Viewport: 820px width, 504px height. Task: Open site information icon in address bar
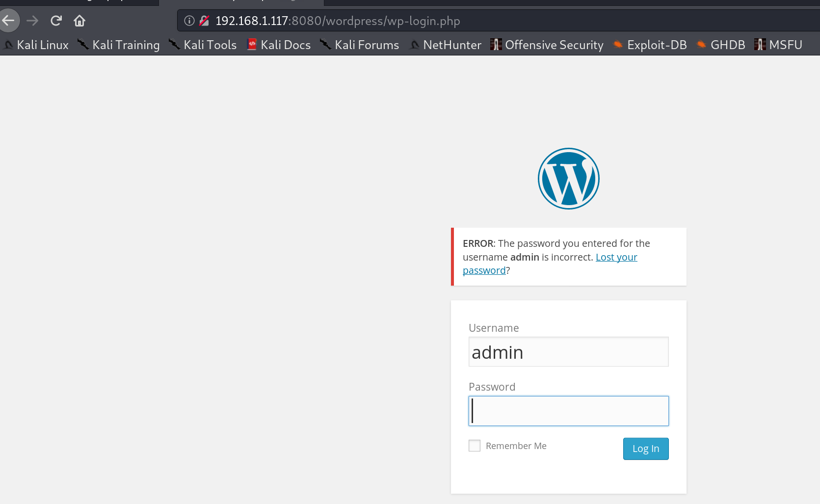tap(189, 21)
